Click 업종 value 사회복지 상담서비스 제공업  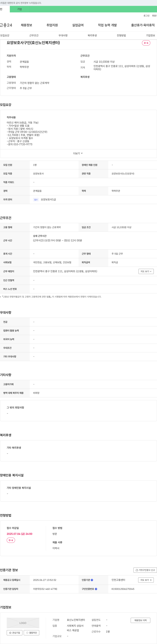75,628
